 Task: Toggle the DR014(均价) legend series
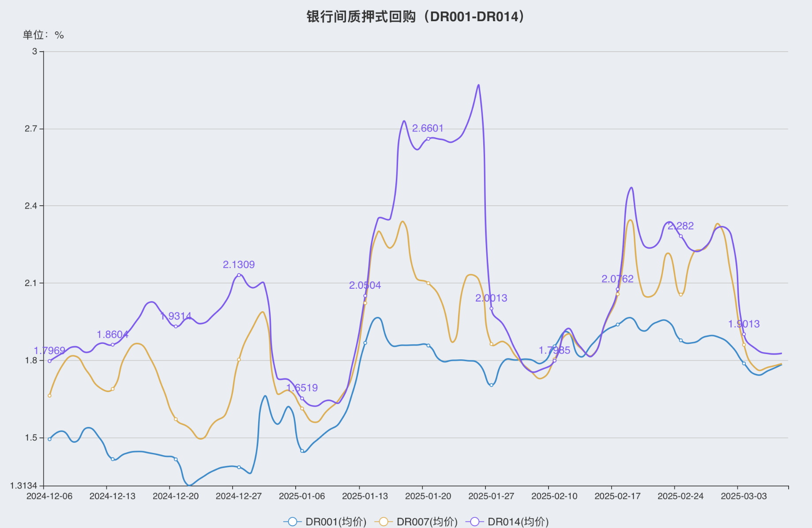[507, 521]
